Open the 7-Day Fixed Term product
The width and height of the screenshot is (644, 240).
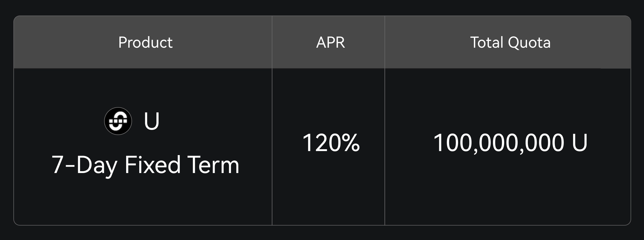[145, 165]
